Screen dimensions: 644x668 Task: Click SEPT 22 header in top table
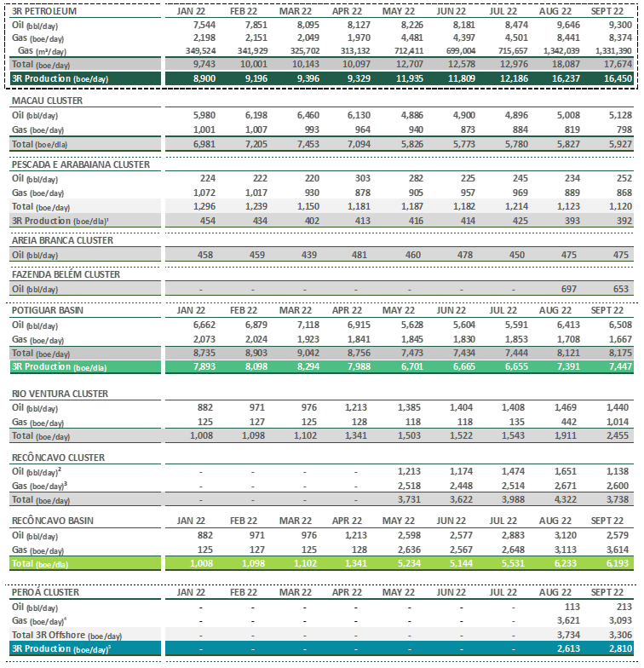click(x=607, y=12)
